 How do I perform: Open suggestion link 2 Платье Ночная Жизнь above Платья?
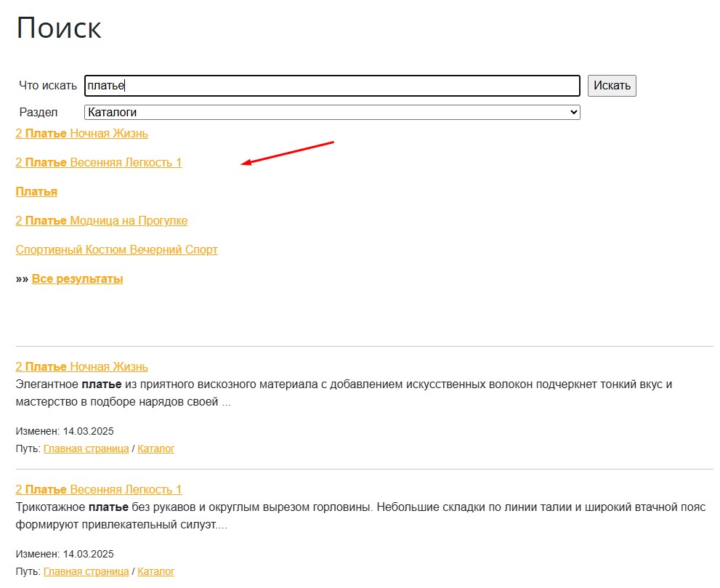(81, 134)
